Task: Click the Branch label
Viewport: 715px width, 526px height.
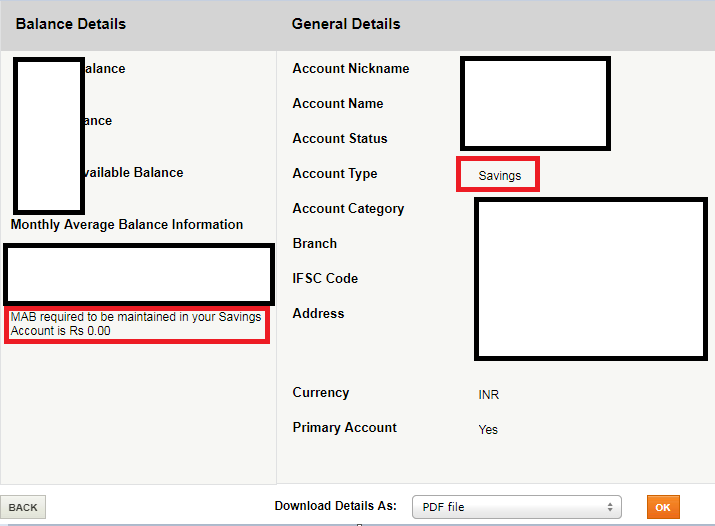Action: point(315,244)
